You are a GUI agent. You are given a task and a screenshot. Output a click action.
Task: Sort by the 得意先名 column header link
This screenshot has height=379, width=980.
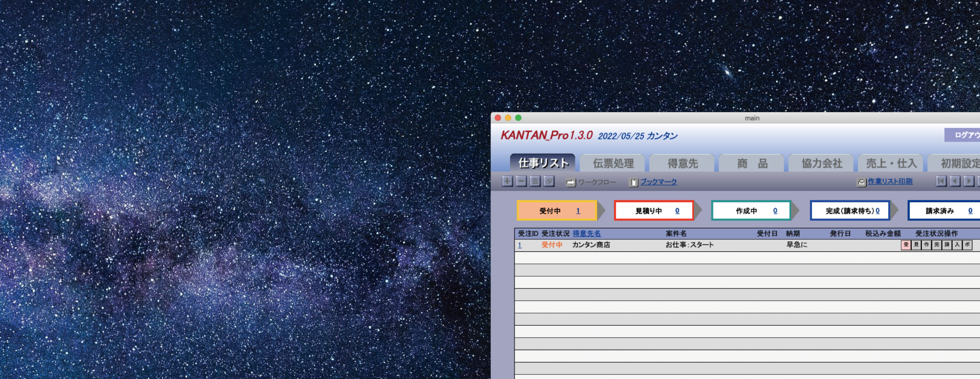586,234
